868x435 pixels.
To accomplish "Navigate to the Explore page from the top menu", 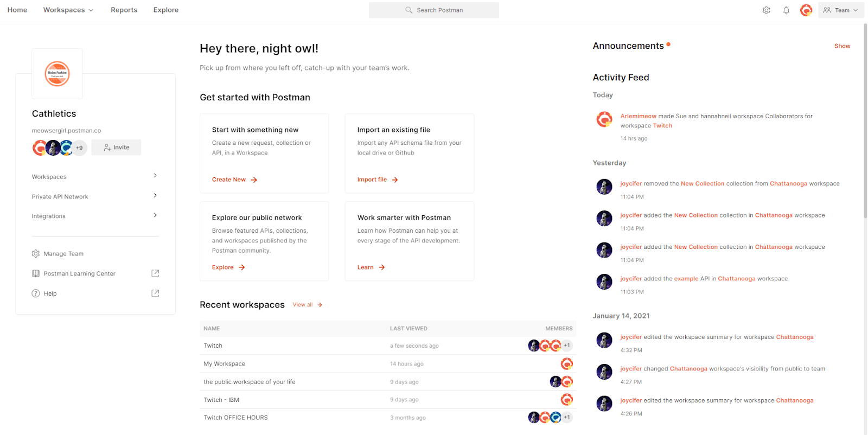I will pyautogui.click(x=165, y=10).
